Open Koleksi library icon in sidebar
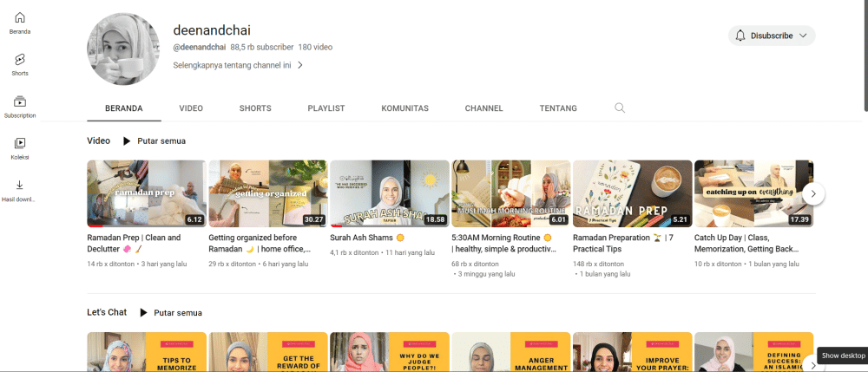 [19, 143]
